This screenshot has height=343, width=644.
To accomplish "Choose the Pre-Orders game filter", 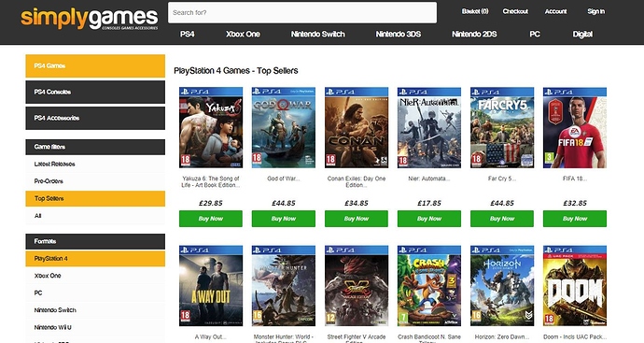I will pyautogui.click(x=95, y=181).
